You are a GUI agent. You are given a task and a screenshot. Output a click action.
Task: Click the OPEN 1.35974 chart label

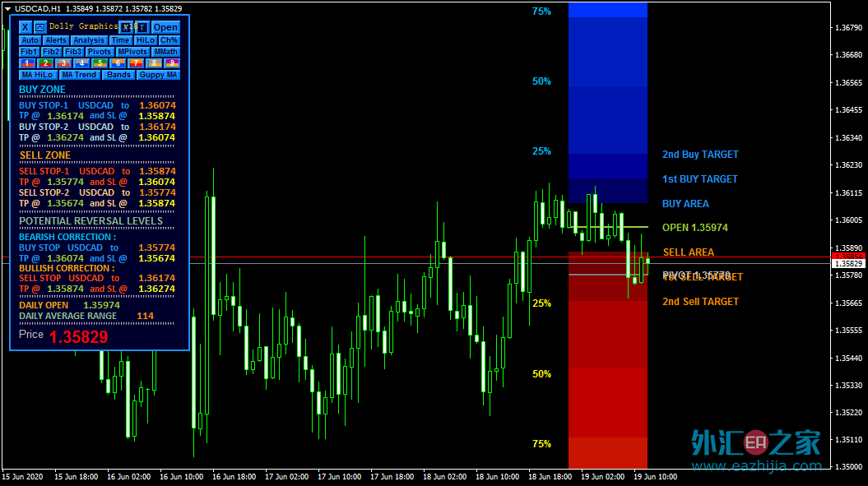pyautogui.click(x=694, y=228)
